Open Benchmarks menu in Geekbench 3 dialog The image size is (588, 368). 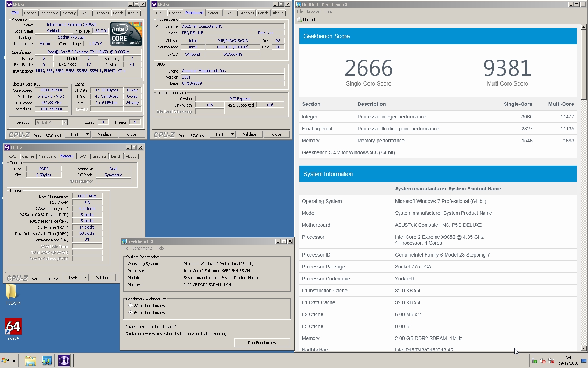[142, 248]
